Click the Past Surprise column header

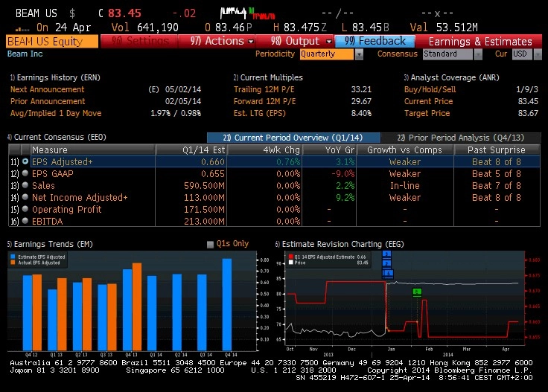coord(497,150)
